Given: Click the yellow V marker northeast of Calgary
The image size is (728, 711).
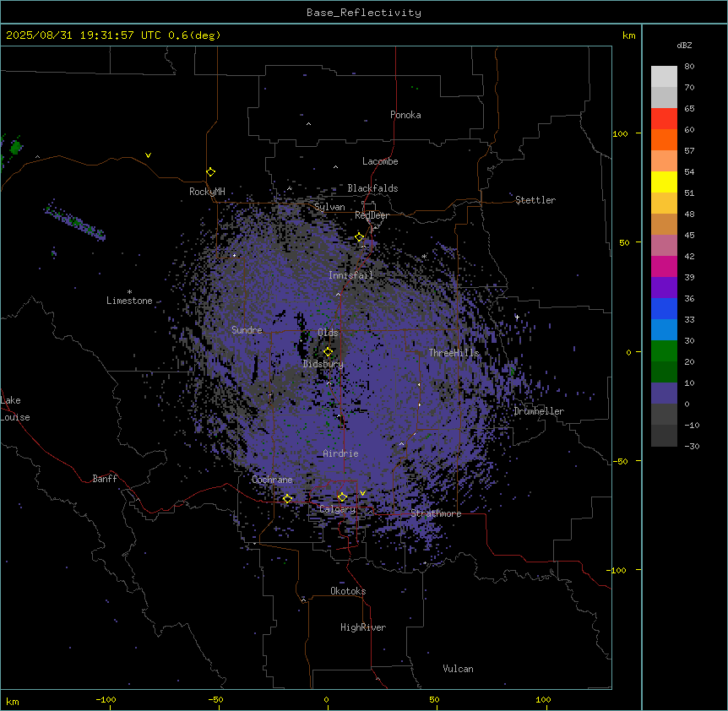Looking at the screenshot, I should [x=362, y=493].
